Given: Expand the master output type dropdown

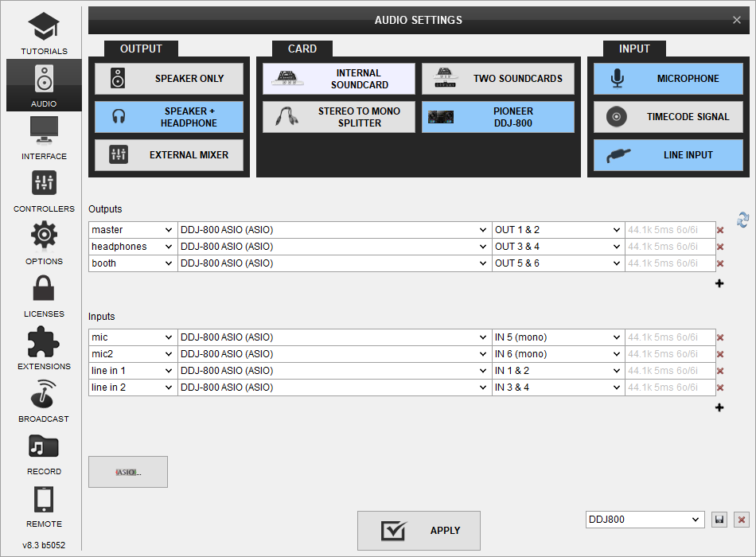Looking at the screenshot, I should (133, 230).
